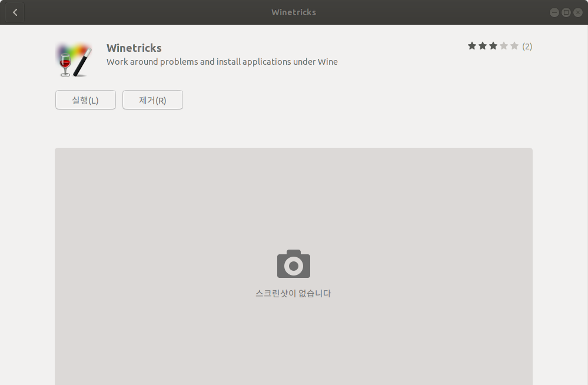Minimize the Winetricks window
The height and width of the screenshot is (385, 588).
[554, 12]
